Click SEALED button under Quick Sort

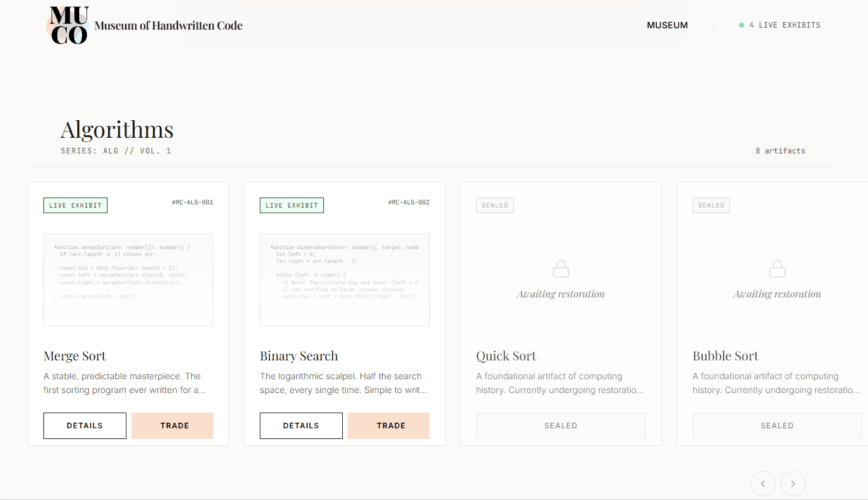coord(560,425)
